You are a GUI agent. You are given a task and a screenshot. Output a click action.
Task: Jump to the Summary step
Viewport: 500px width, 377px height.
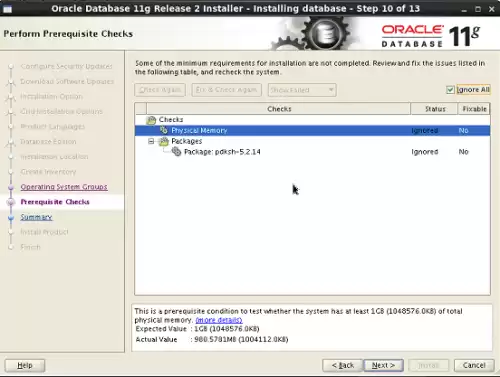(36, 217)
